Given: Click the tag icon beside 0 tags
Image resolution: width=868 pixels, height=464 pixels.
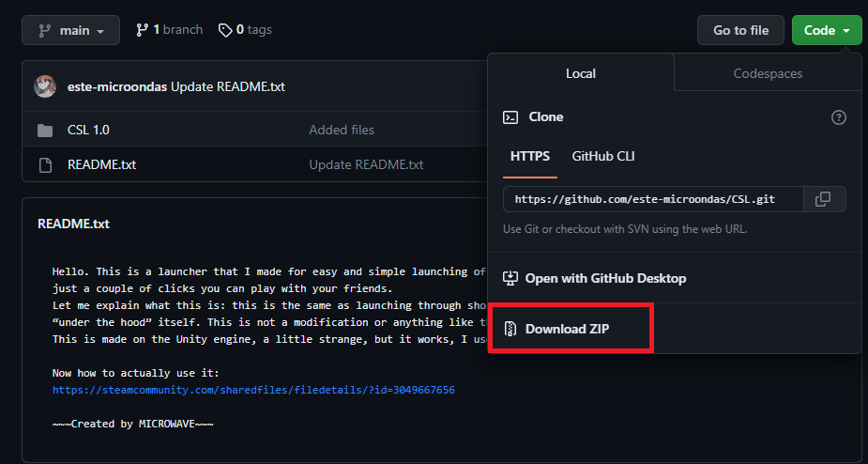Looking at the screenshot, I should [x=225, y=30].
